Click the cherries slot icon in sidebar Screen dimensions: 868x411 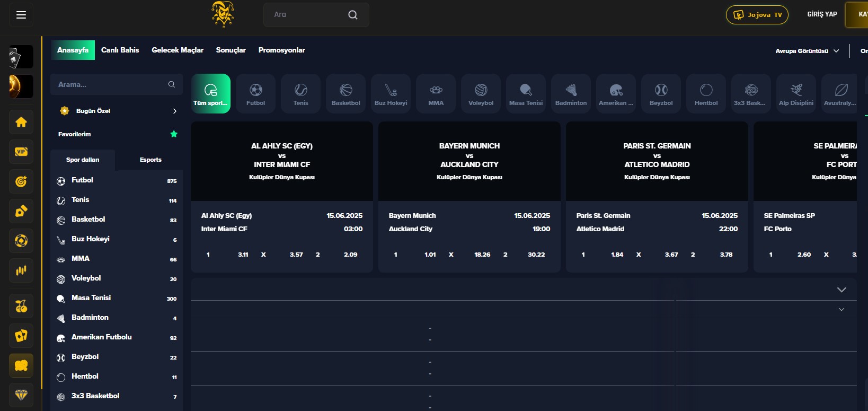click(x=21, y=306)
